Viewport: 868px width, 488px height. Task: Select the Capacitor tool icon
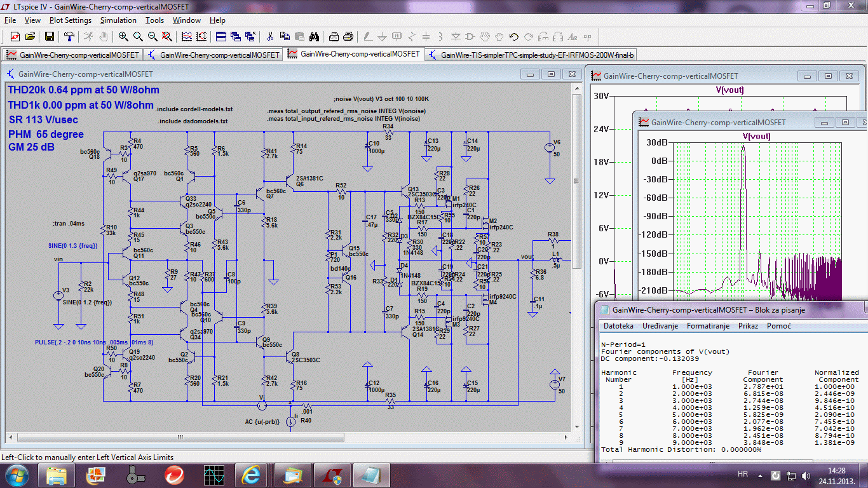pos(426,36)
